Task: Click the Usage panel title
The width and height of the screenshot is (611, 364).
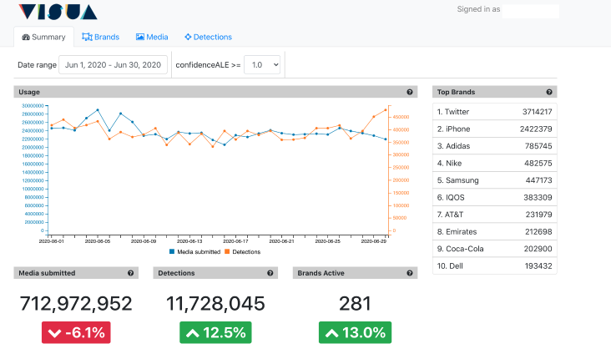Action: (x=29, y=92)
